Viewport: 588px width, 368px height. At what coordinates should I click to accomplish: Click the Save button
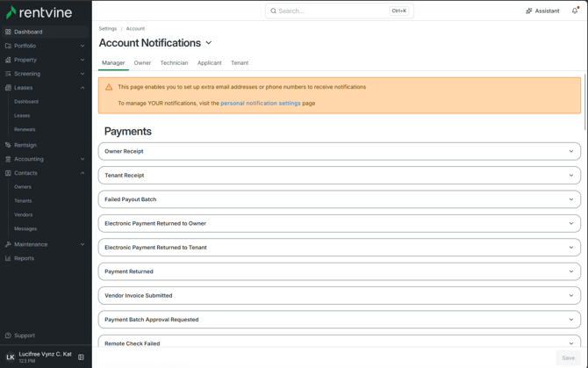point(568,357)
